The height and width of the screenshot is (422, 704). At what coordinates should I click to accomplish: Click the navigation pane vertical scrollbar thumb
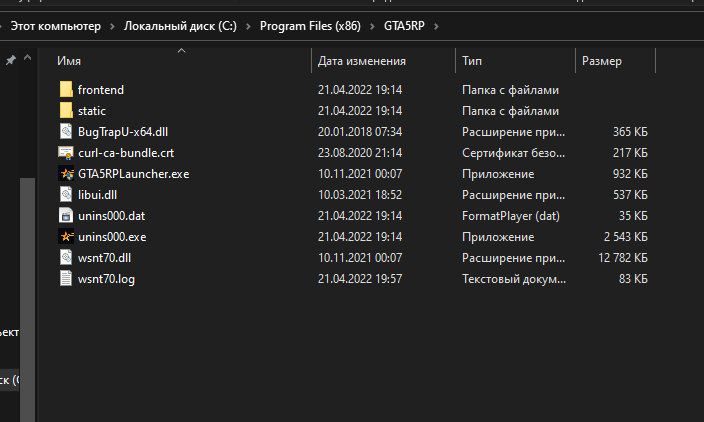pos(27,300)
